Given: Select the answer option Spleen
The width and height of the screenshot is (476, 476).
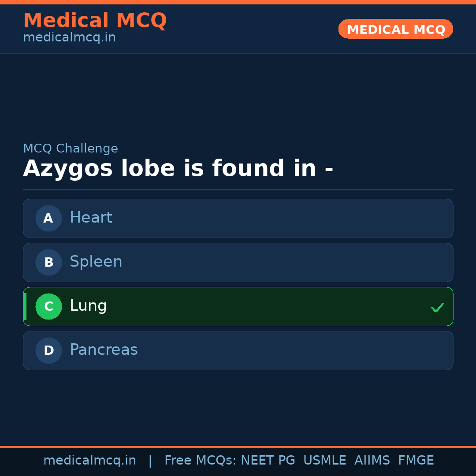Looking at the screenshot, I should point(238,262).
